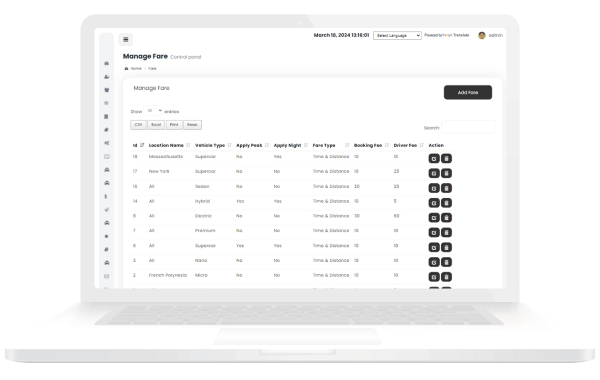Toggle the hamburger sidebar menu button

pos(126,39)
